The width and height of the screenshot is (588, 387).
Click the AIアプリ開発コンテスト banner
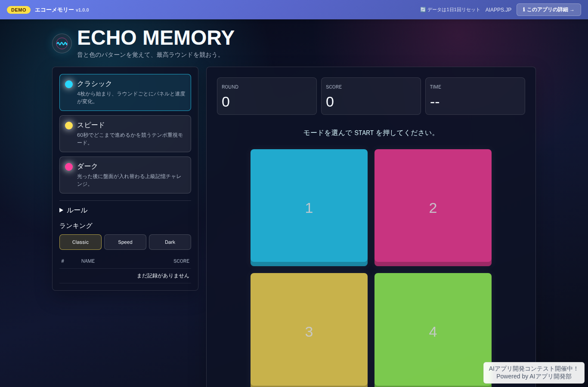[534, 373]
